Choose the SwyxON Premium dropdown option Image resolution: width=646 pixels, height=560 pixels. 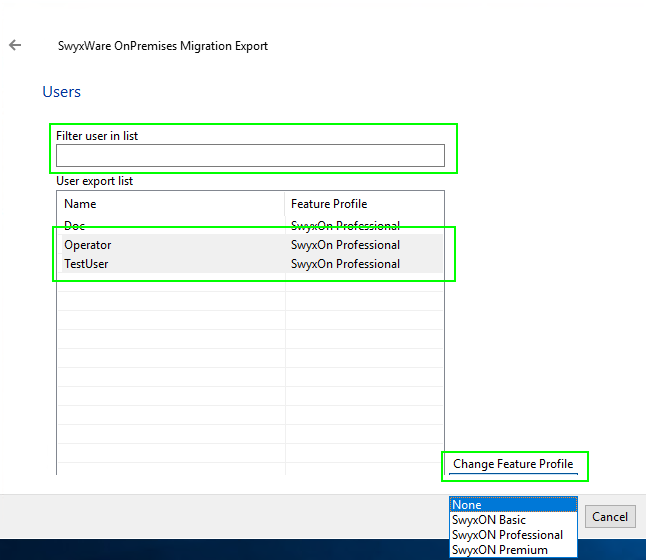pos(513,550)
